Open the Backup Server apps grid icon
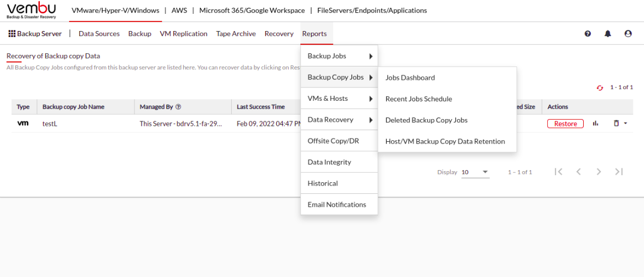 tap(12, 34)
